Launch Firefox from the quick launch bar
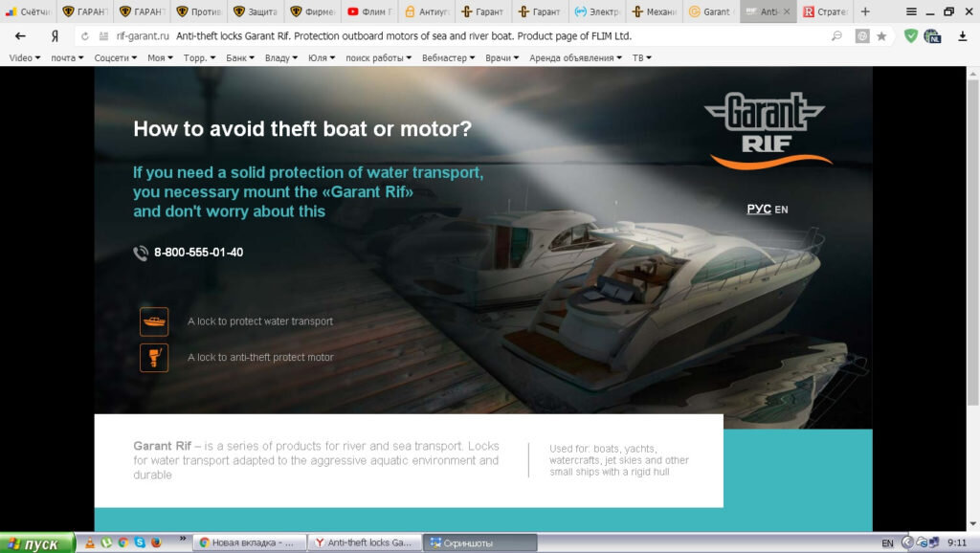980x553 pixels. click(156, 542)
